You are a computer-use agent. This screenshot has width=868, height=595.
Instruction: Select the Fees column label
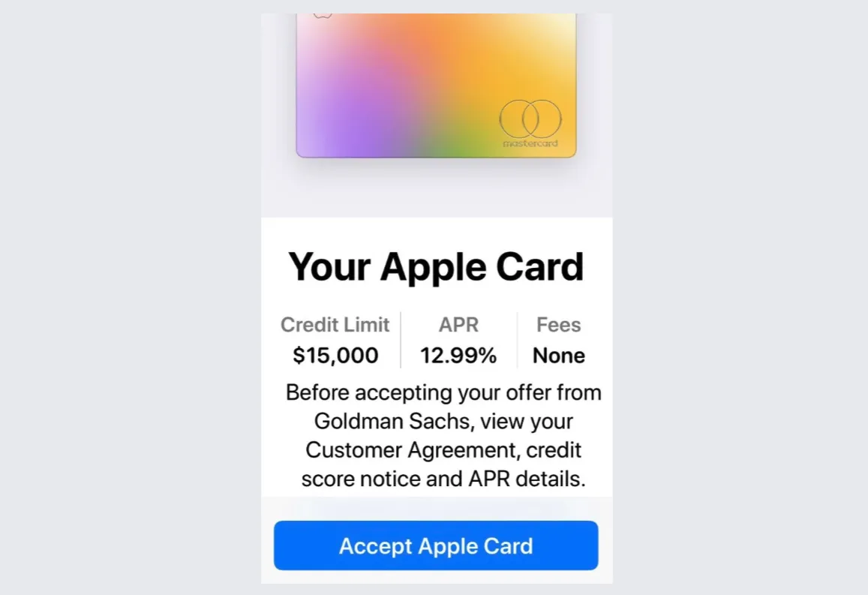pyautogui.click(x=559, y=324)
